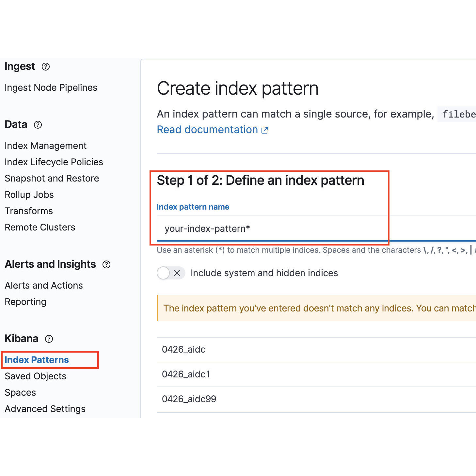
Task: Go to the Reporting section
Action: tap(25, 302)
